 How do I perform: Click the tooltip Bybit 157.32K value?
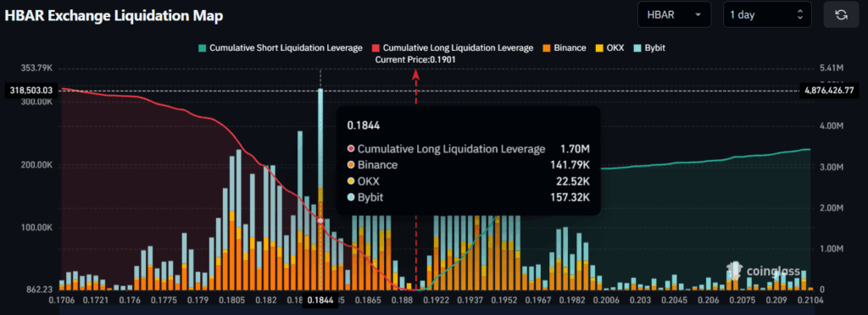coord(570,196)
